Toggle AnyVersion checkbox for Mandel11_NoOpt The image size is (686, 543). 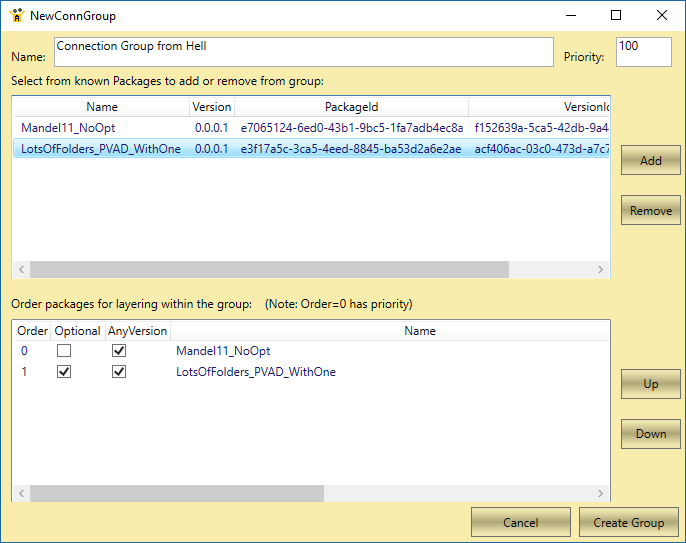(119, 350)
